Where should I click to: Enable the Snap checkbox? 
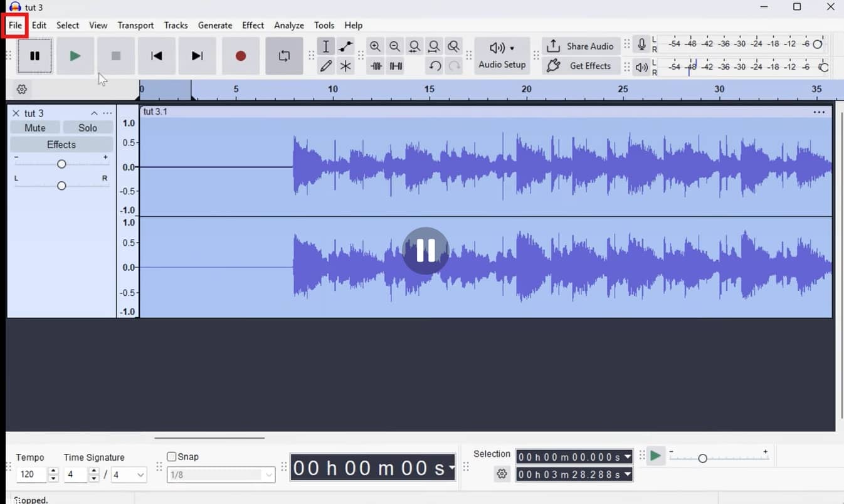(x=171, y=457)
